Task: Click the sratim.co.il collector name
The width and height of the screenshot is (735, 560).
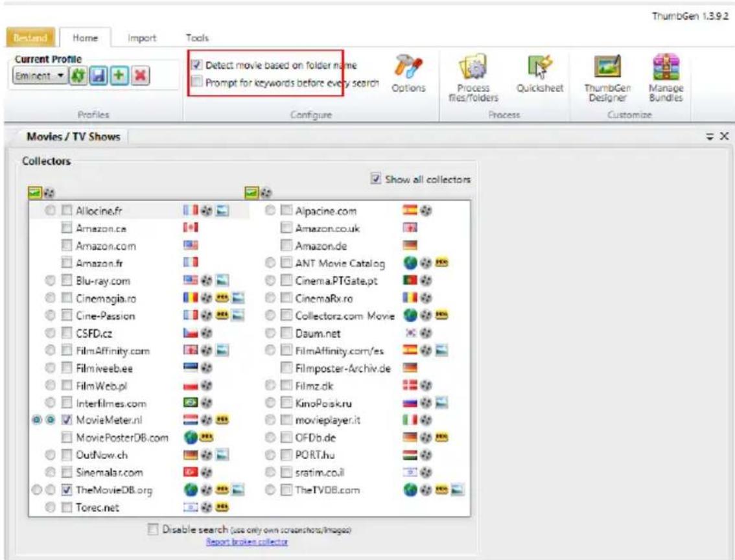Action: pos(320,472)
